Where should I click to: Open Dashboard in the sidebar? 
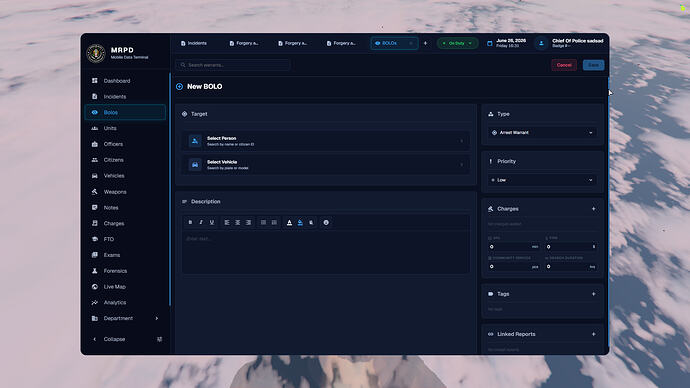pos(125,81)
